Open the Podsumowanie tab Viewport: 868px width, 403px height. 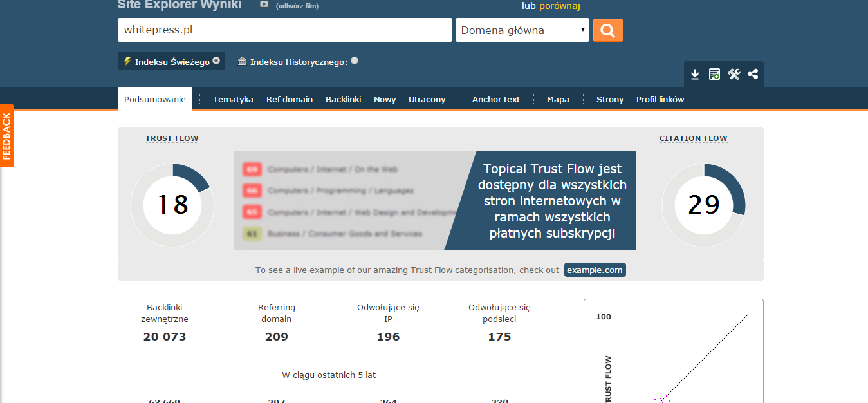(155, 99)
